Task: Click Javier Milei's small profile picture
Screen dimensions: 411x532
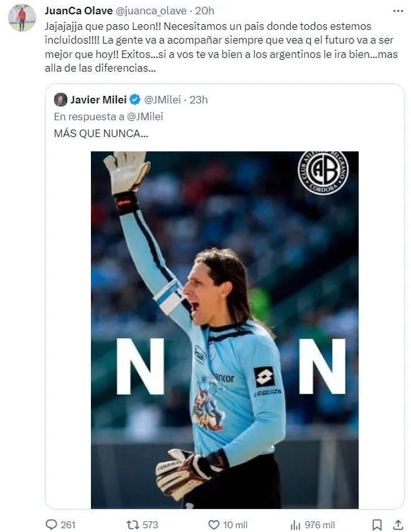Action: 60,100
